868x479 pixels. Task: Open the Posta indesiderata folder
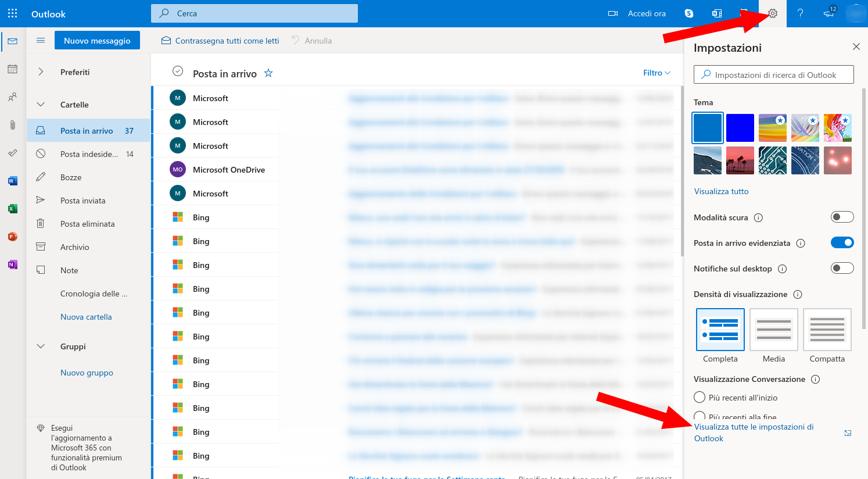[88, 154]
